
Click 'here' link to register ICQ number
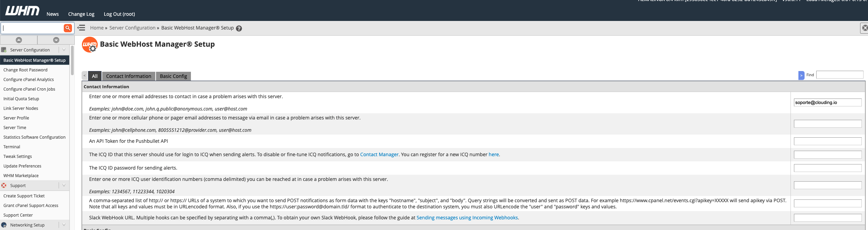pyautogui.click(x=494, y=154)
